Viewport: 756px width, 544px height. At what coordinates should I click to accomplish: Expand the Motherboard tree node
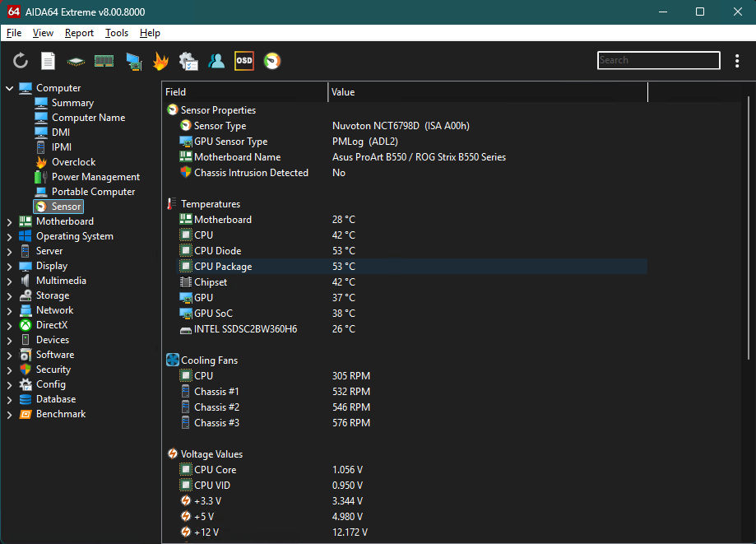[9, 221]
